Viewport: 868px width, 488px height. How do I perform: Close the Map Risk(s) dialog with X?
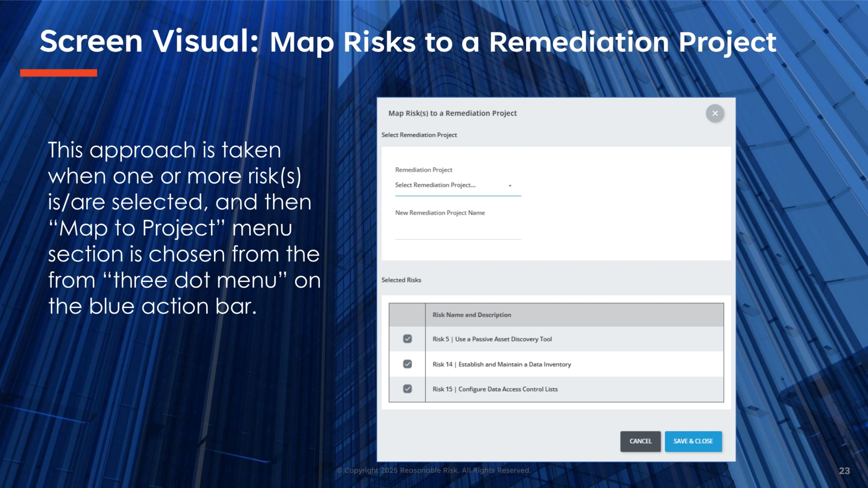(715, 114)
